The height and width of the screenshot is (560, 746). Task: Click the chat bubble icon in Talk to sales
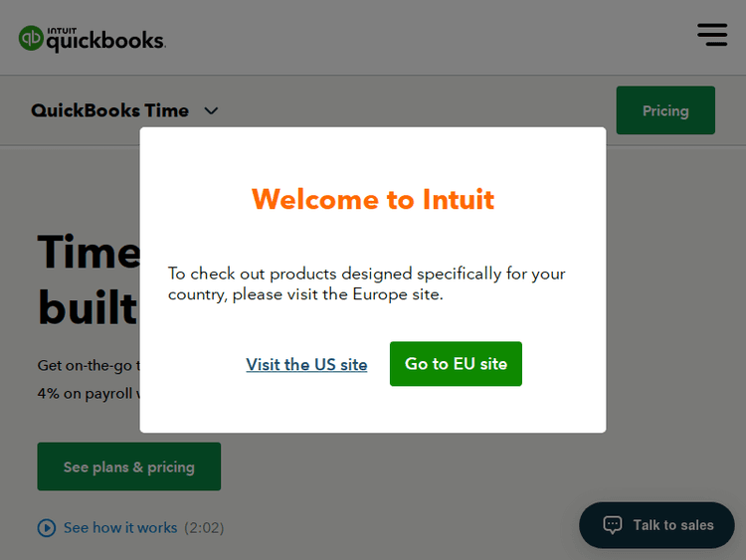(x=613, y=525)
